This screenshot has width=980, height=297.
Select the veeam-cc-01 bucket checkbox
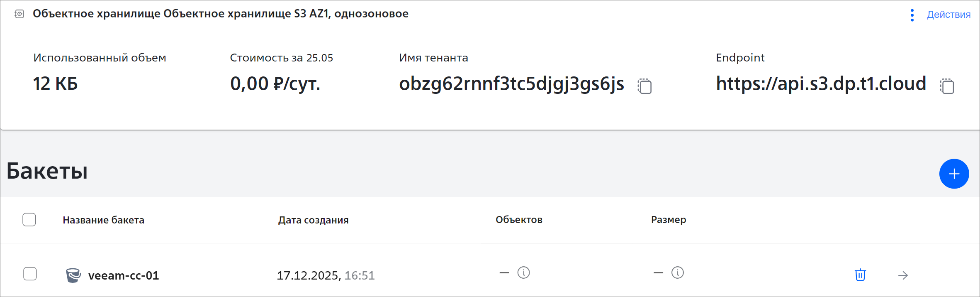click(30, 274)
